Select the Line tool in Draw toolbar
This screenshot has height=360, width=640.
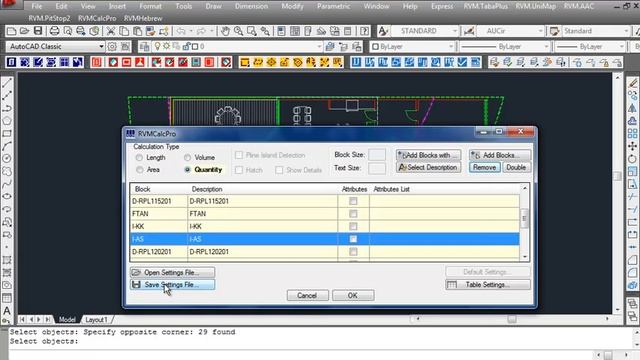pos(7,83)
